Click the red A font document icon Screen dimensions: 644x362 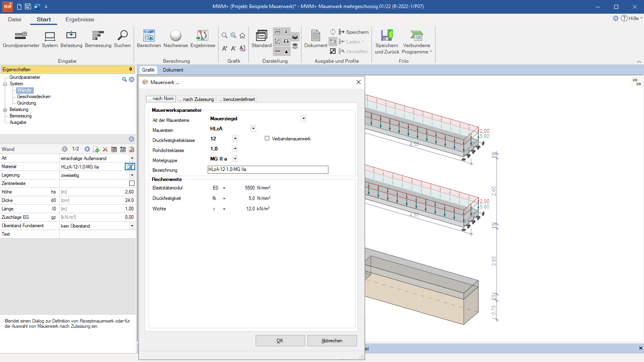tap(242, 48)
